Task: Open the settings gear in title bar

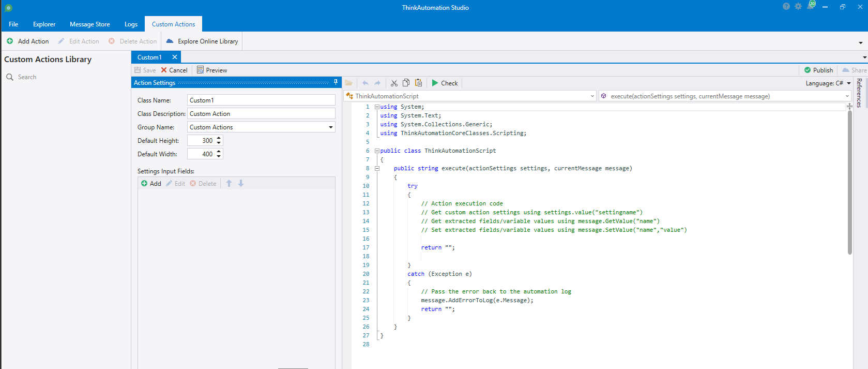Action: [798, 7]
